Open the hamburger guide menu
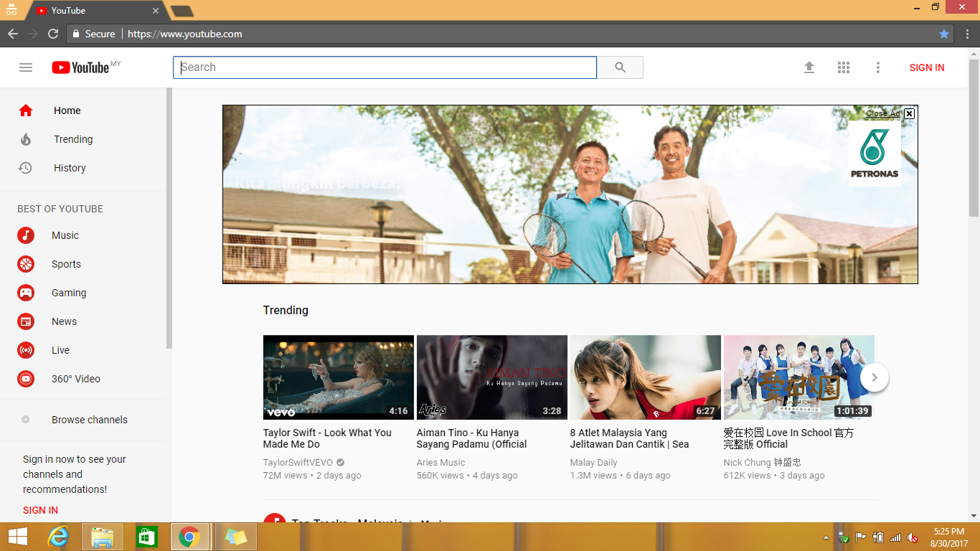 (26, 67)
